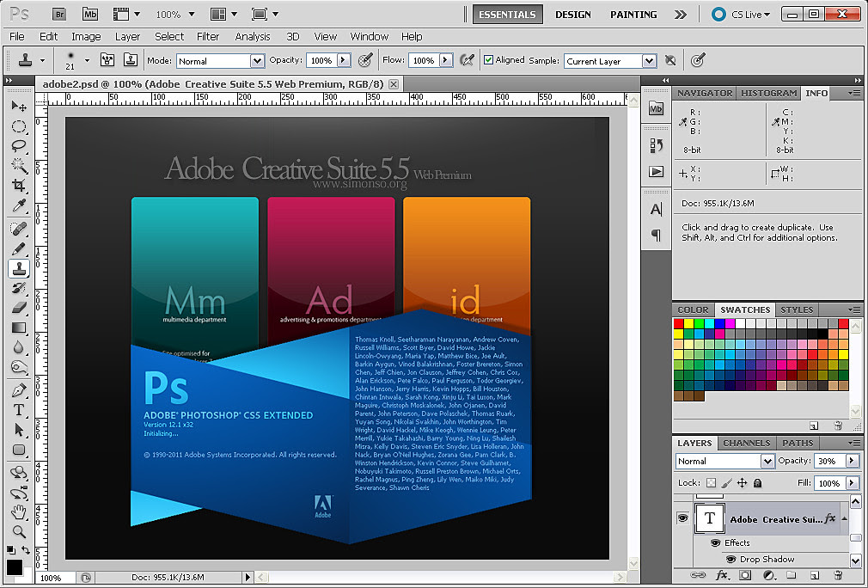Hide the Adobe Creative Suite text layer

[682, 518]
